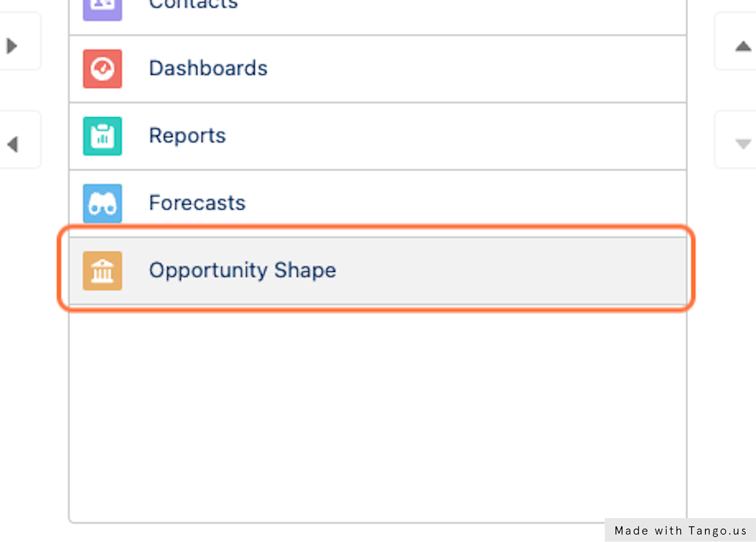Click blank space right of Dashboards label
This screenshot has height=542, width=756.
[472, 69]
